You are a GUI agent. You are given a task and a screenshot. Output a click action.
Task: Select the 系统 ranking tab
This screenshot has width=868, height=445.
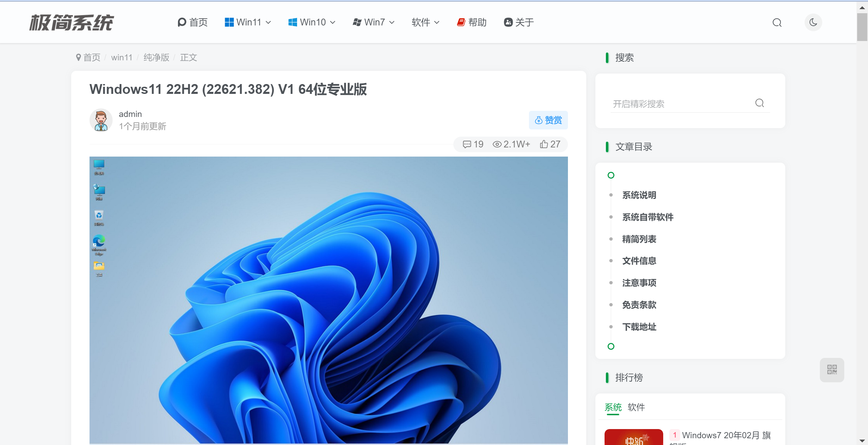click(613, 407)
